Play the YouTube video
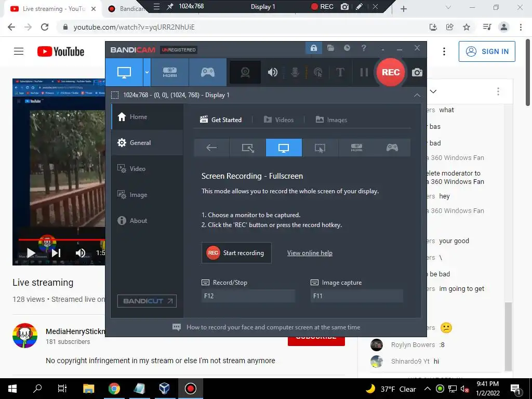Viewport: 532px width, 399px height. pyautogui.click(x=31, y=253)
